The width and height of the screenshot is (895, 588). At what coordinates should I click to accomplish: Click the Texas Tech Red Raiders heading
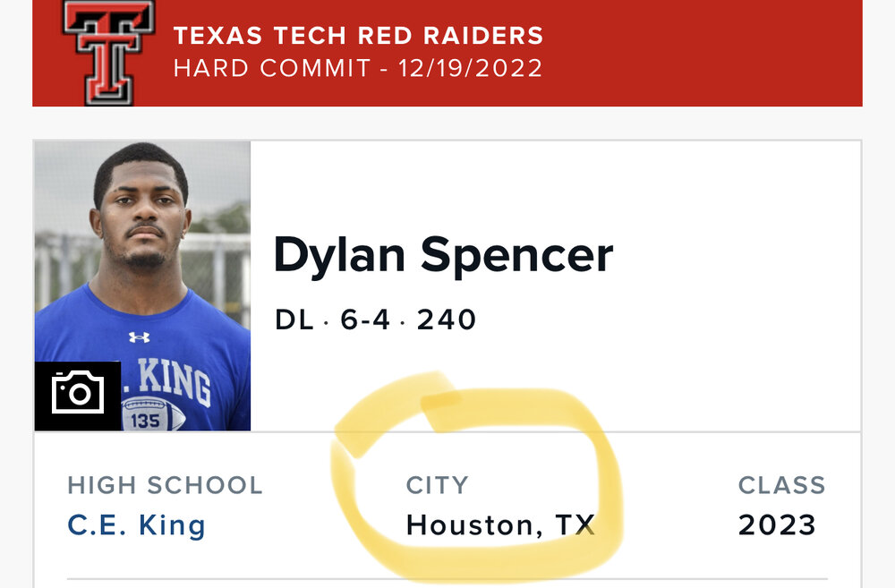pyautogui.click(x=358, y=36)
